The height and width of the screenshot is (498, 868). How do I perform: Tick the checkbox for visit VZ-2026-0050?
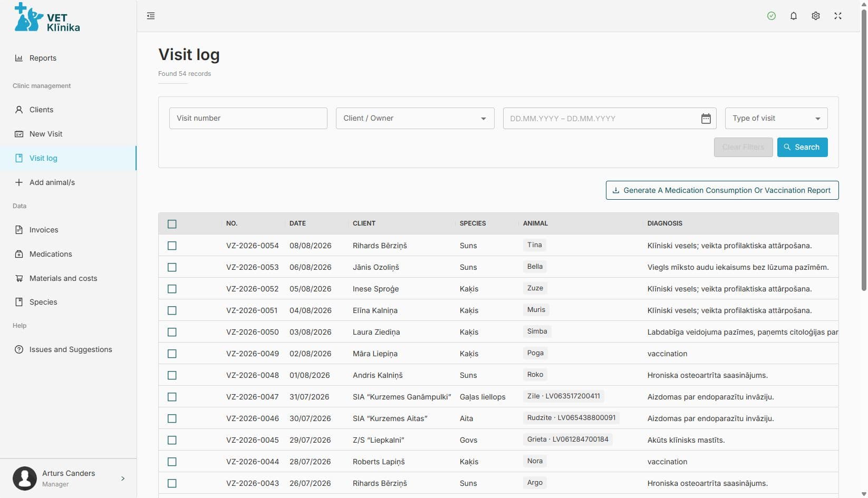tap(172, 332)
